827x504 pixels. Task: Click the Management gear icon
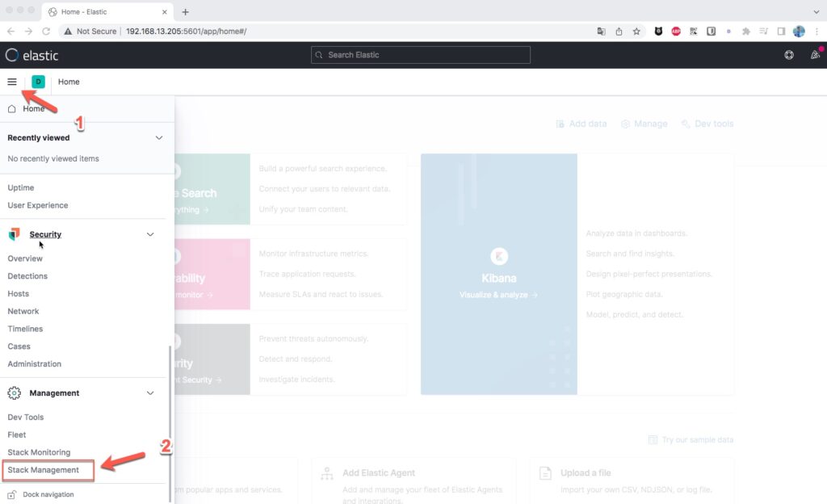click(15, 393)
